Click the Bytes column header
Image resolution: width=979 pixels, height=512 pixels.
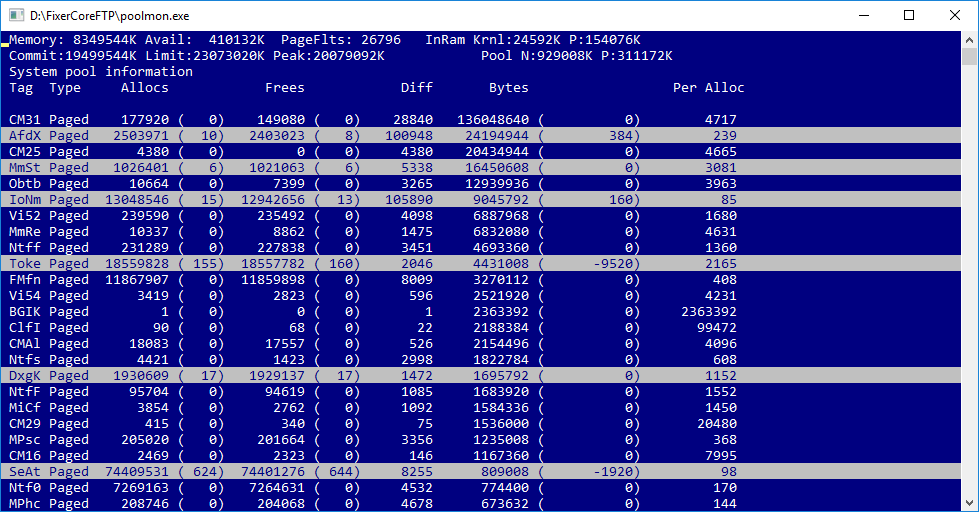coord(508,87)
